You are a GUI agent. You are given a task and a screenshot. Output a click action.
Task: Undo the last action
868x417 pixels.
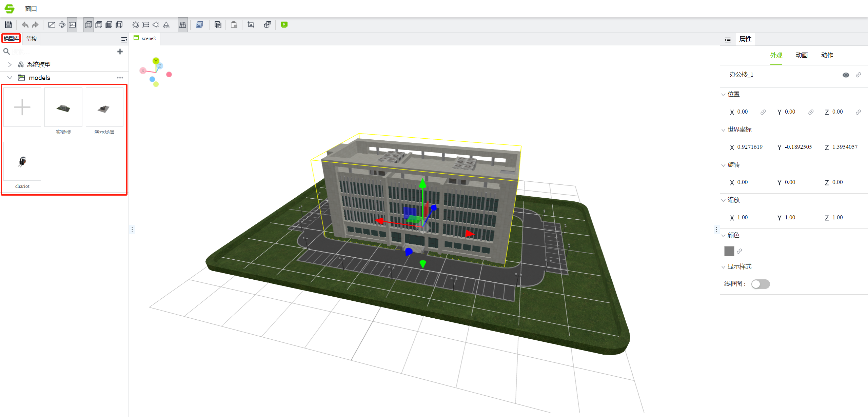[x=25, y=25]
